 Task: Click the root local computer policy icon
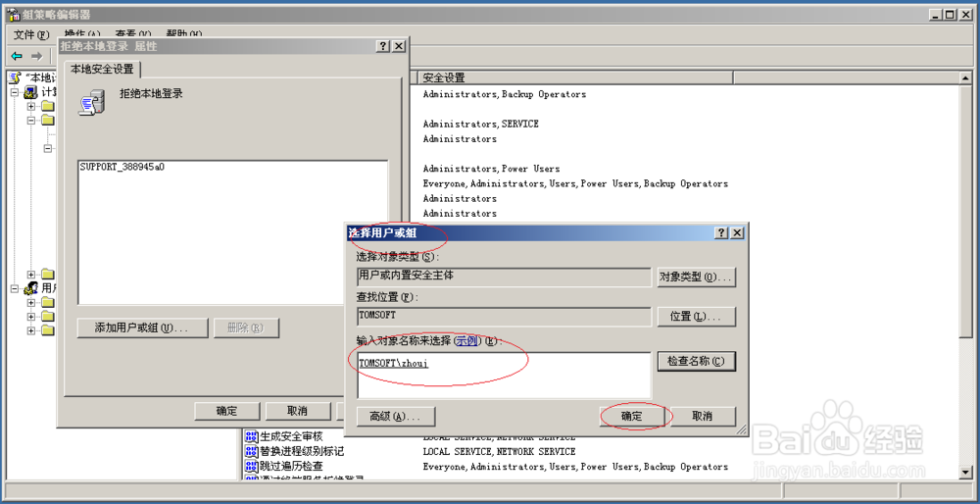pos(17,77)
